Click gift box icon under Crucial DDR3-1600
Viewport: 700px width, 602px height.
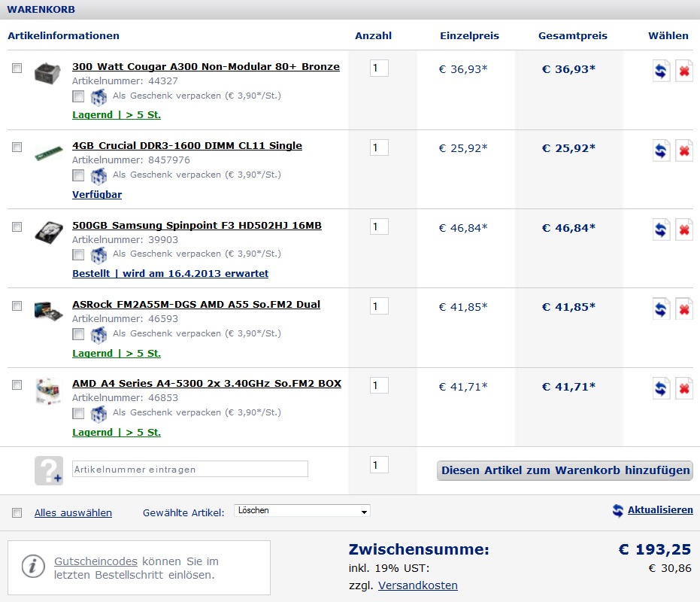(98, 175)
